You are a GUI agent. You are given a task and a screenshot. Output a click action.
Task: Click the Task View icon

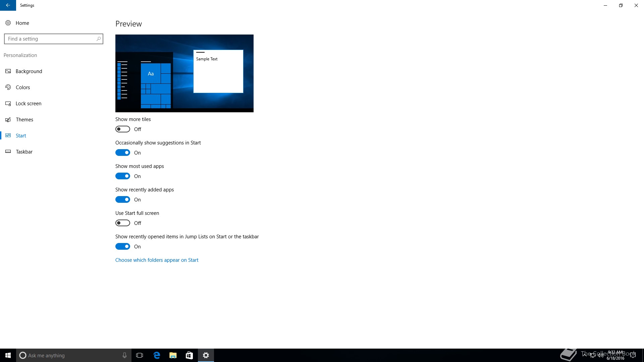click(140, 355)
